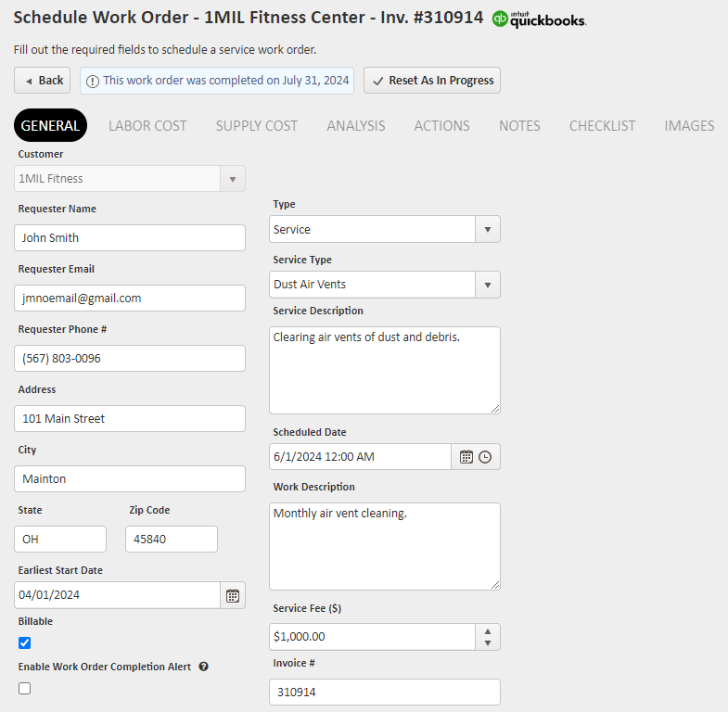The image size is (728, 712).
Task: Increase the Service Fee with up arrow
Action: [488, 630]
